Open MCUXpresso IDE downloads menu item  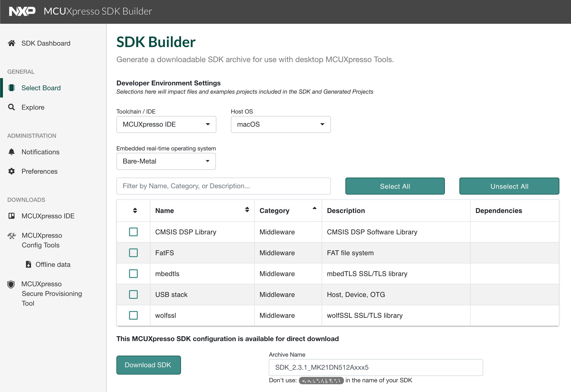[x=48, y=216]
